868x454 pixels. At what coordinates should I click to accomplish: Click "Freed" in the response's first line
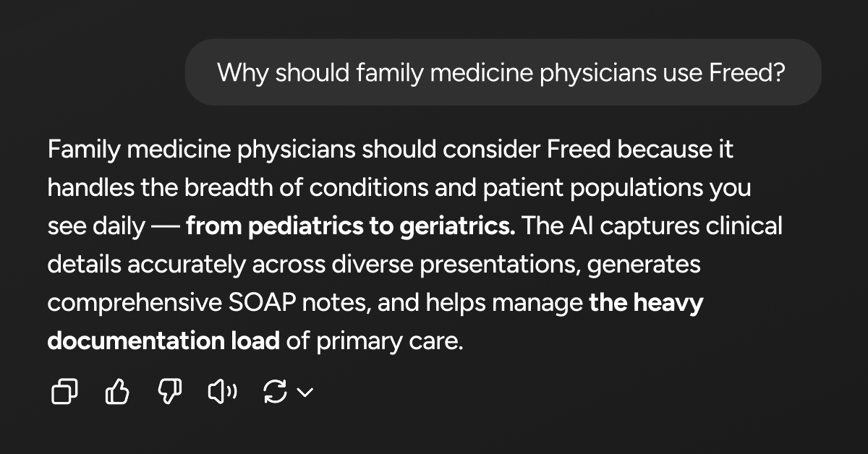point(579,150)
